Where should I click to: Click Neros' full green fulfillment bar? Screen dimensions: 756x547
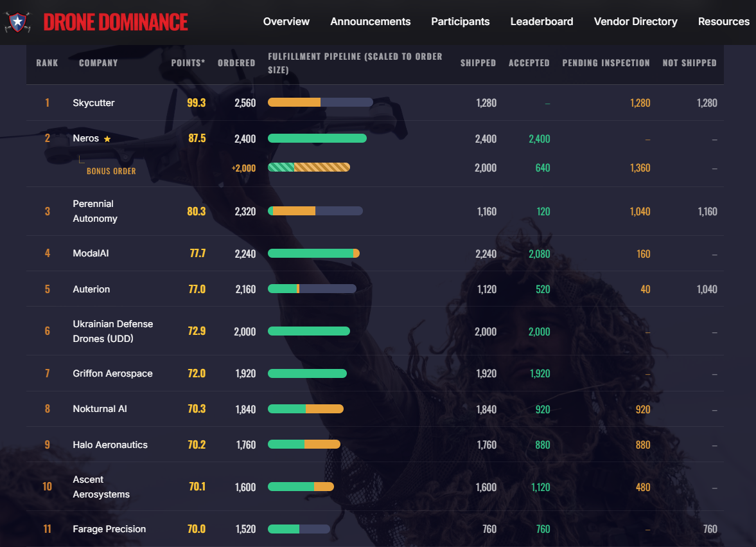coord(317,138)
